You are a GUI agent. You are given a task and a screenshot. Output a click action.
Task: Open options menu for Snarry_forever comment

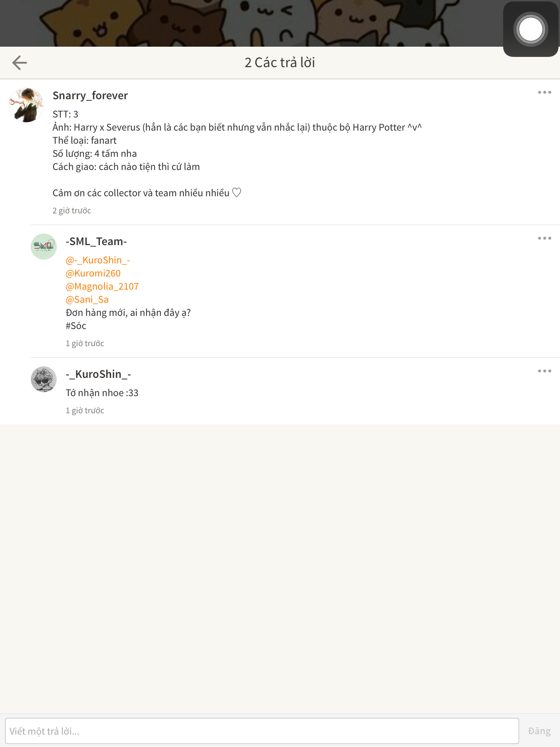click(544, 92)
